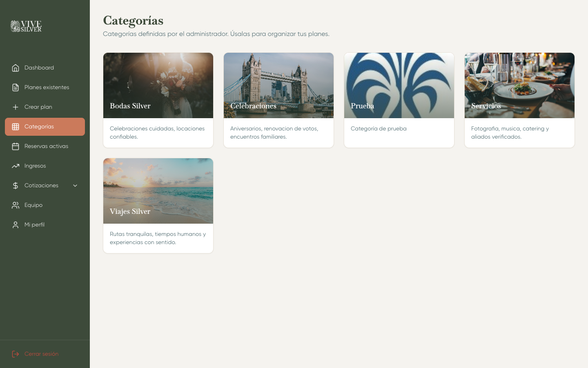Click the Cotizaciones dollar sign icon
The height and width of the screenshot is (368, 588).
(16, 186)
